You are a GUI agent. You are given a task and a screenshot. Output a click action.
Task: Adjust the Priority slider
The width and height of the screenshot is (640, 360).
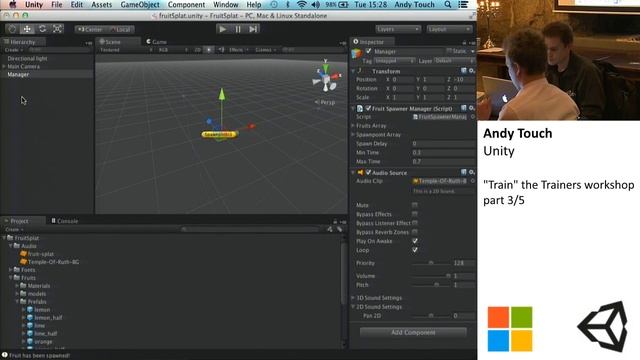[x=431, y=263]
